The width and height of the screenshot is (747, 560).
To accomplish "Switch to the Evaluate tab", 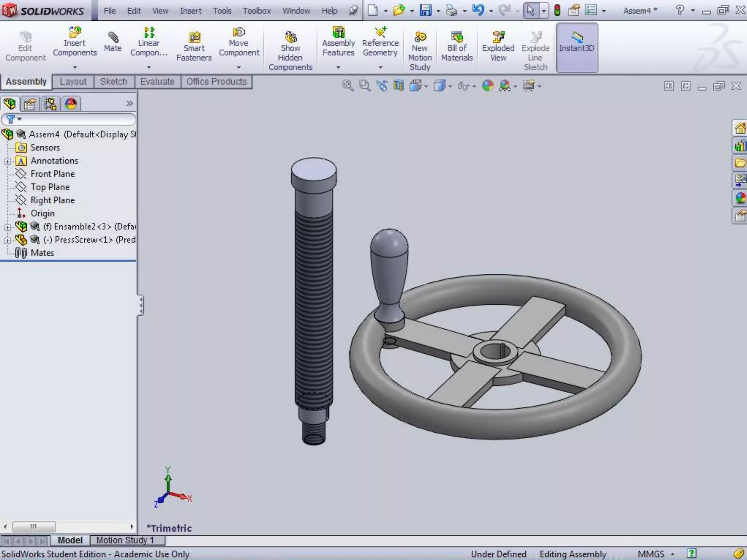I will pos(157,82).
